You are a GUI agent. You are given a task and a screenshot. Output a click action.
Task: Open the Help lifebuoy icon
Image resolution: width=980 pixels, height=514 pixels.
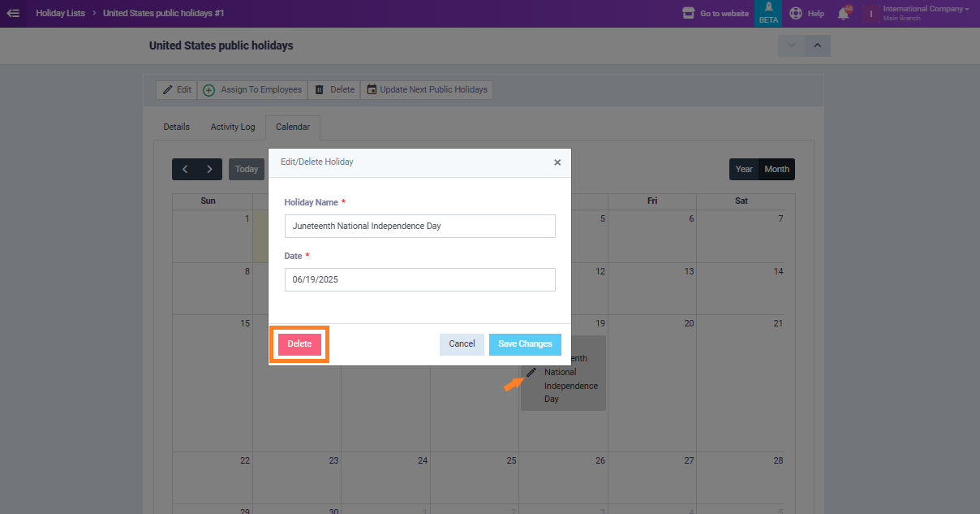[796, 13]
